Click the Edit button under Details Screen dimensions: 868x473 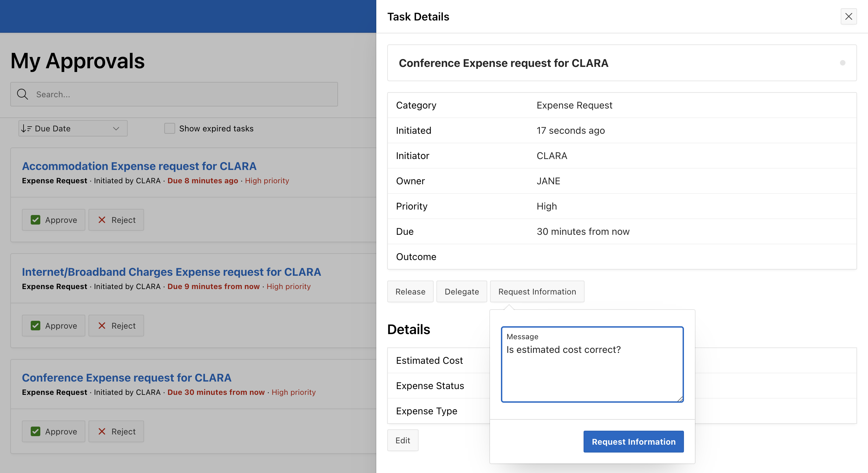(403, 441)
